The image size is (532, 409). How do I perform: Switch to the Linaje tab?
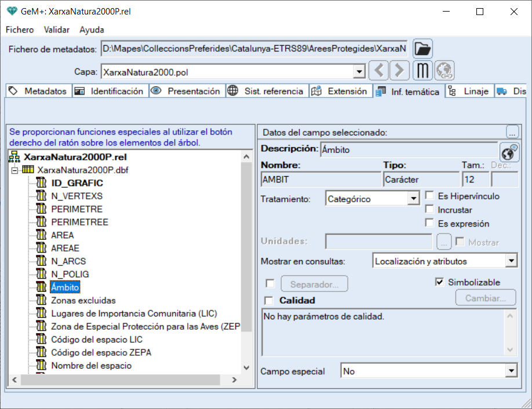(469, 91)
